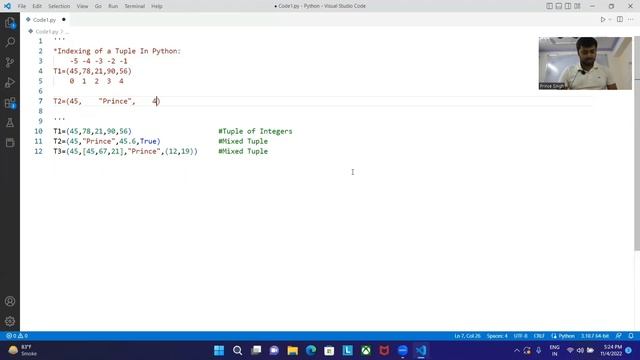Open the Selection menu
This screenshot has width=640, height=360.
point(59,6)
